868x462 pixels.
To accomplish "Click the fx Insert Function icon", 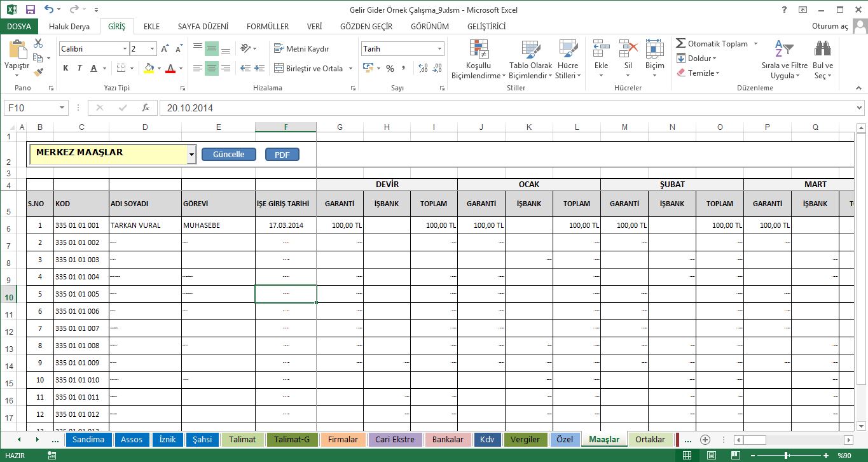I will [x=146, y=108].
